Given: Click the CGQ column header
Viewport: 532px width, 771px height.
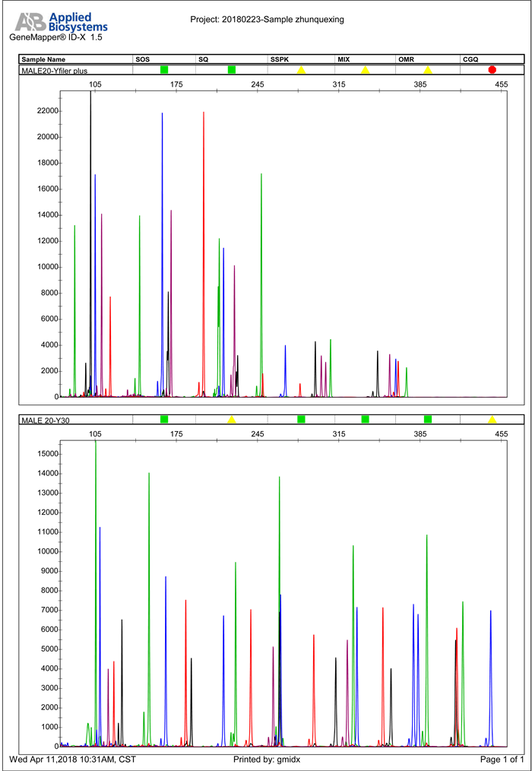Looking at the screenshot, I should 470,59.
